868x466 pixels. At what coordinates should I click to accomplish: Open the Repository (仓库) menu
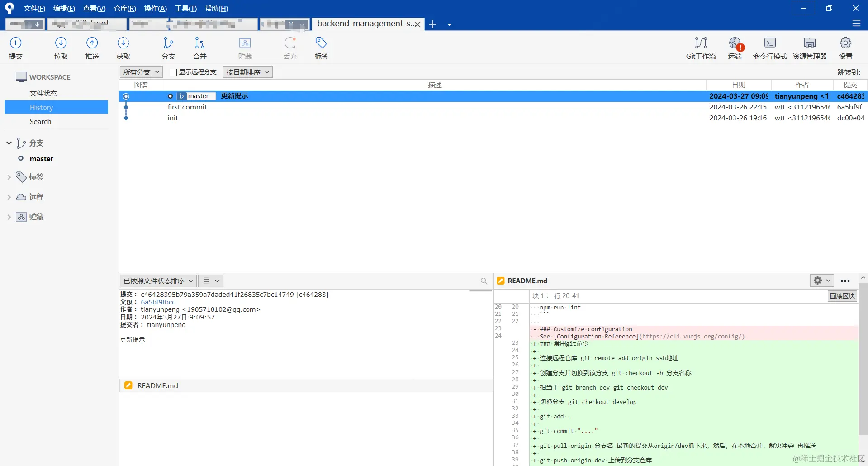125,9
